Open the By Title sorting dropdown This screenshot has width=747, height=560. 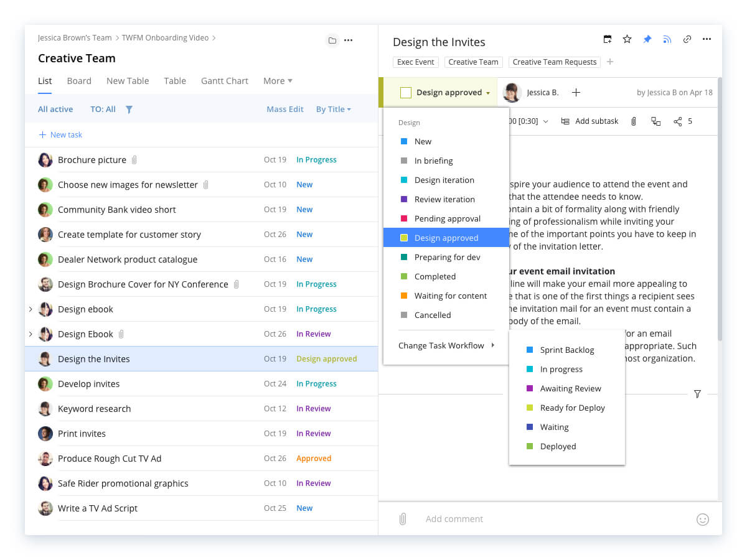click(334, 109)
